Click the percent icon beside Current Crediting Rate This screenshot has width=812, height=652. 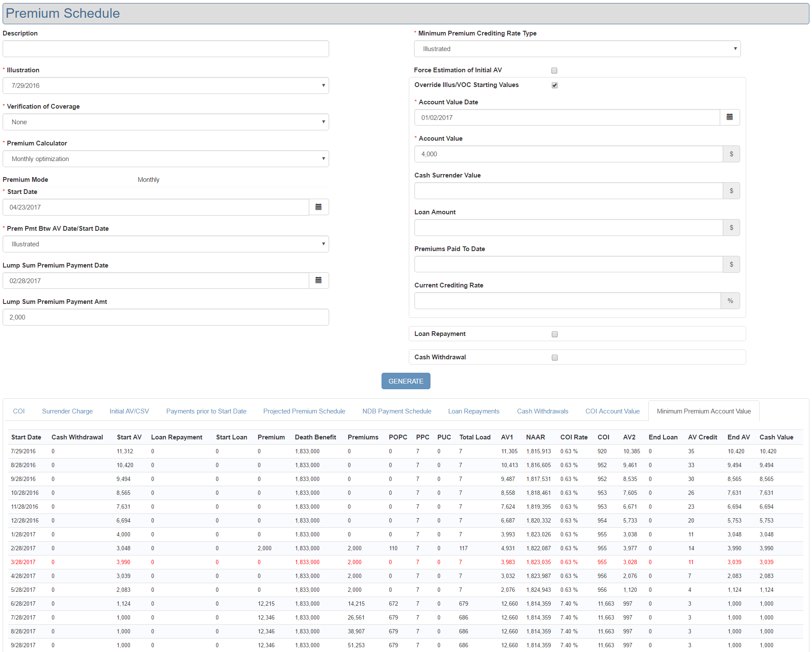[730, 301]
